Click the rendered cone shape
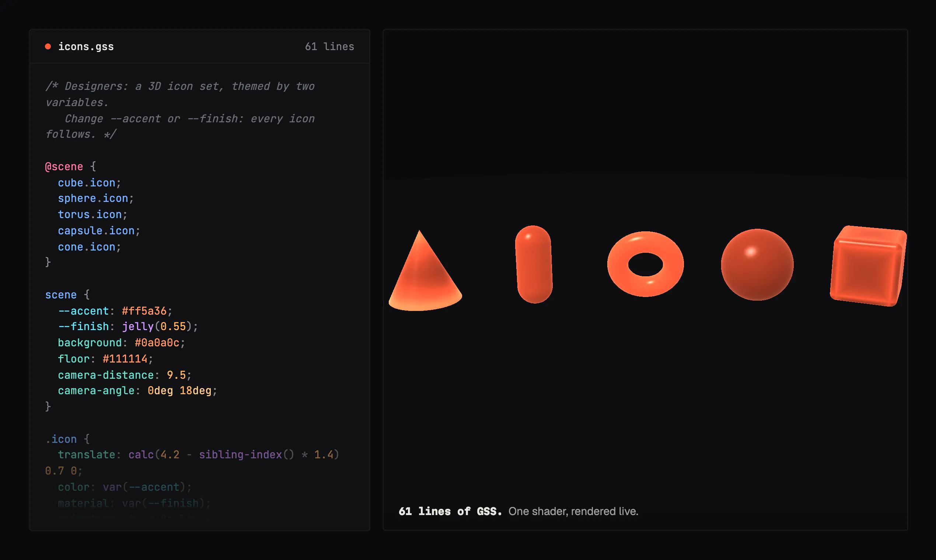This screenshot has height=560, width=936. tap(425, 270)
